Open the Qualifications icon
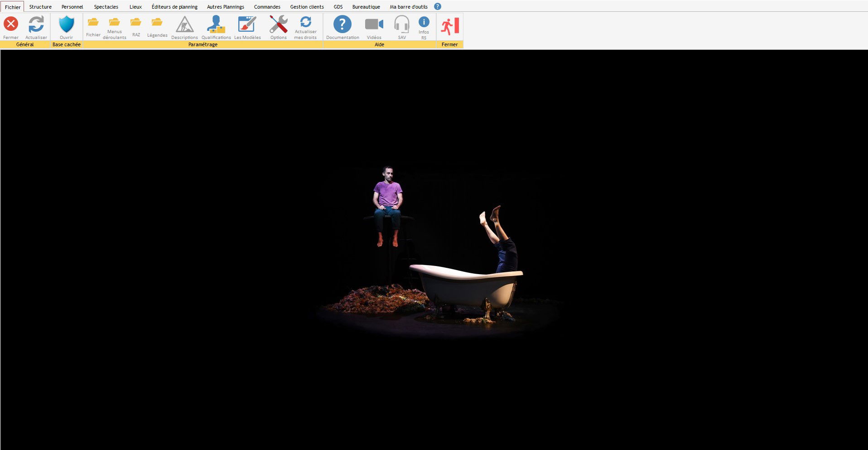The width and height of the screenshot is (868, 450). tap(216, 24)
